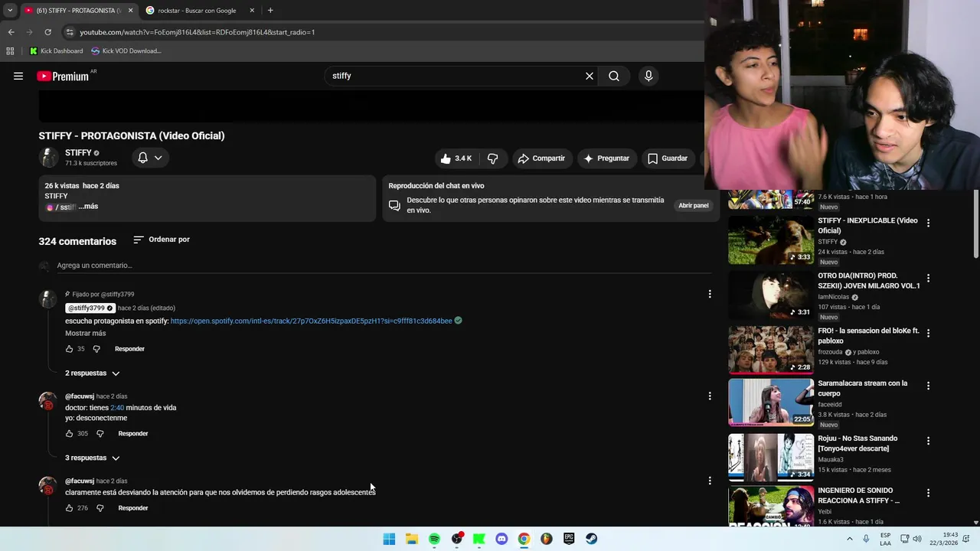Like the comment with 276 likes
This screenshot has height=551, width=980.
pyautogui.click(x=70, y=508)
